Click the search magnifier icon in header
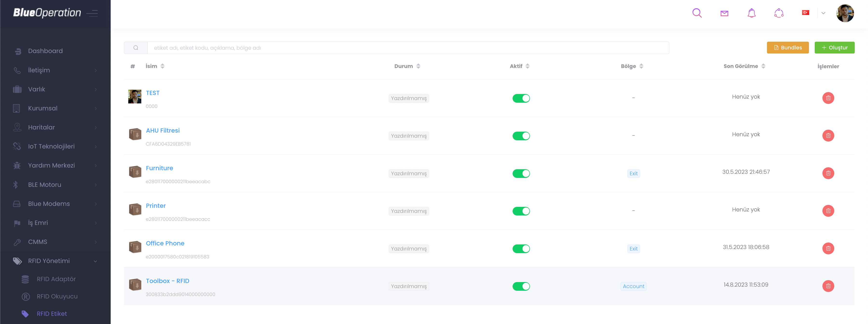868x324 pixels. pyautogui.click(x=697, y=13)
